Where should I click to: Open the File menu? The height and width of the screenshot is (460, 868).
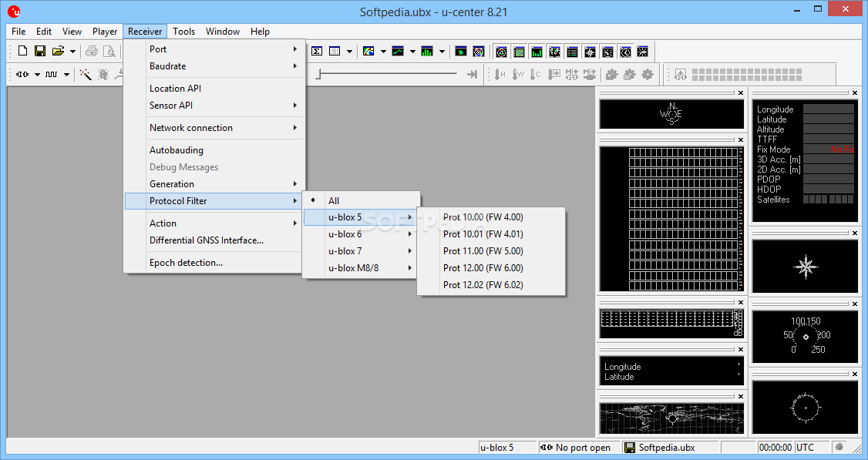coord(19,31)
